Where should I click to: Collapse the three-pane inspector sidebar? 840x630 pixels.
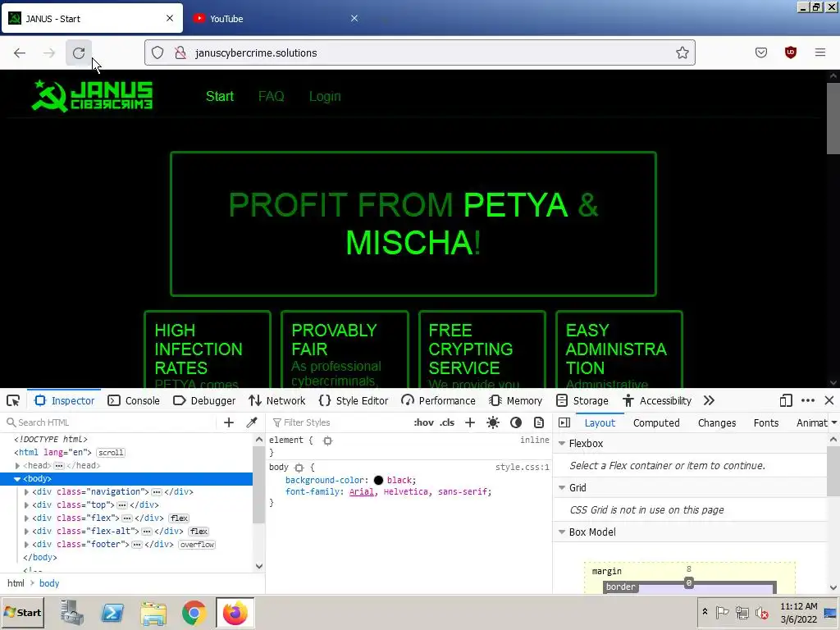point(564,422)
